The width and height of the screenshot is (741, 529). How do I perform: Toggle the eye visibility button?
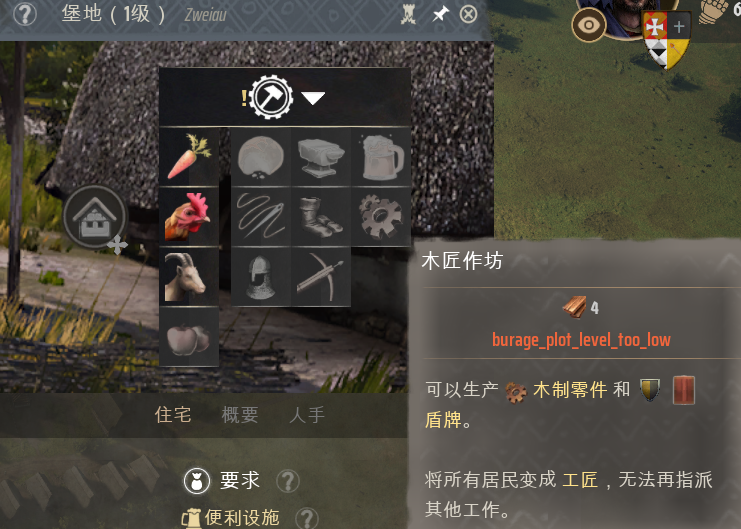pyautogui.click(x=589, y=25)
